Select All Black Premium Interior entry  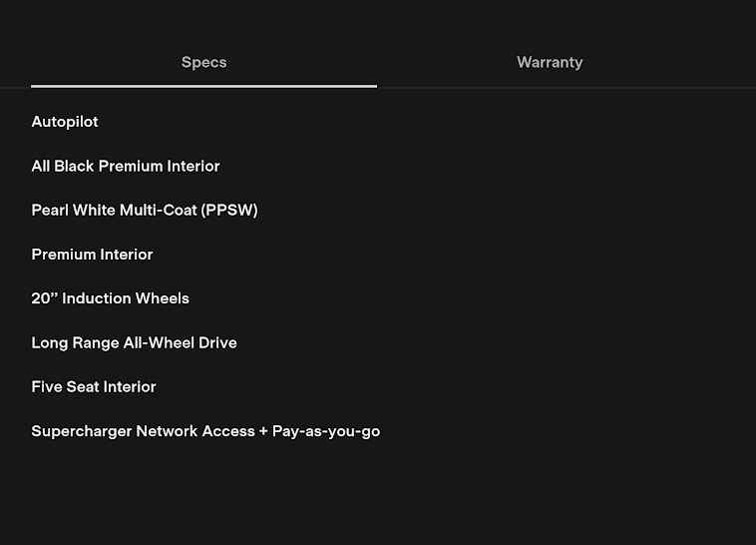coord(126,166)
